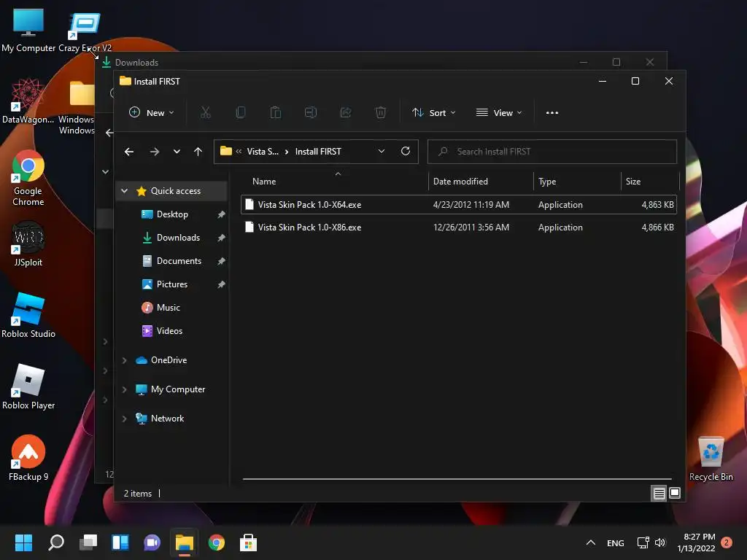Open taskbar Search magnifier

[x=56, y=542]
